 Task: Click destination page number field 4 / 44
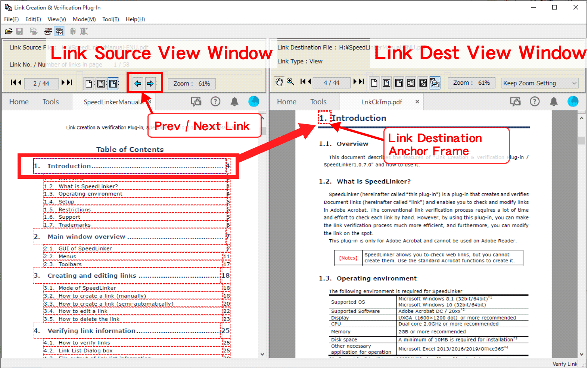pyautogui.click(x=332, y=82)
